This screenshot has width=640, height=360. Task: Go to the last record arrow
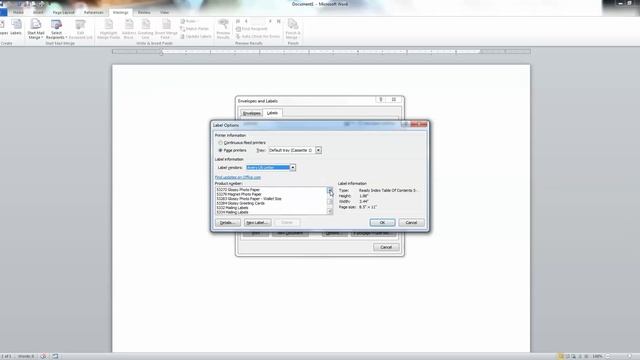(x=279, y=21)
